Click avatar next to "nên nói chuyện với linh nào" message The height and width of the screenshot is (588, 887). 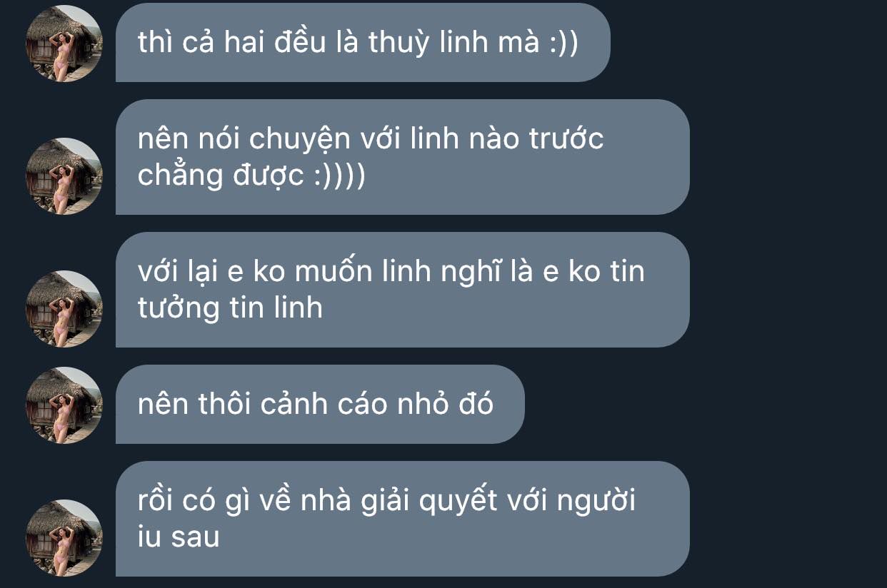click(x=64, y=176)
